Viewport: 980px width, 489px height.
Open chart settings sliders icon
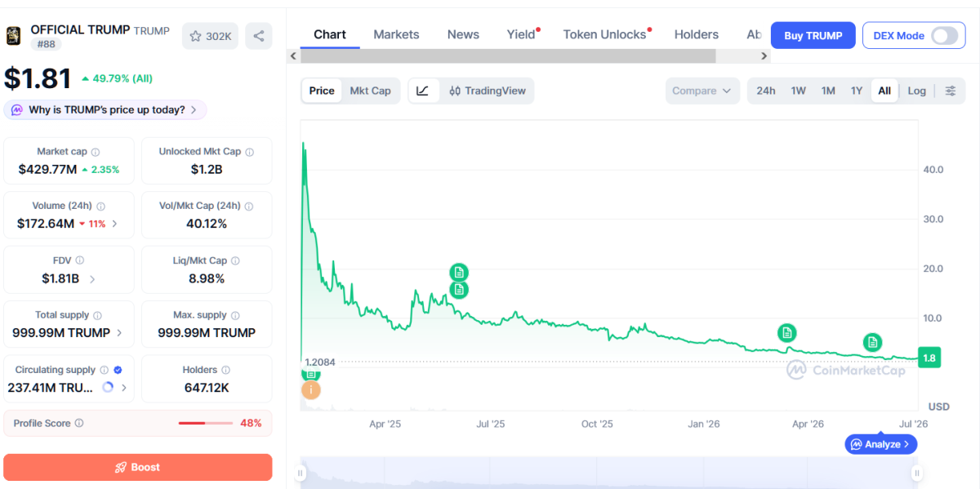951,91
